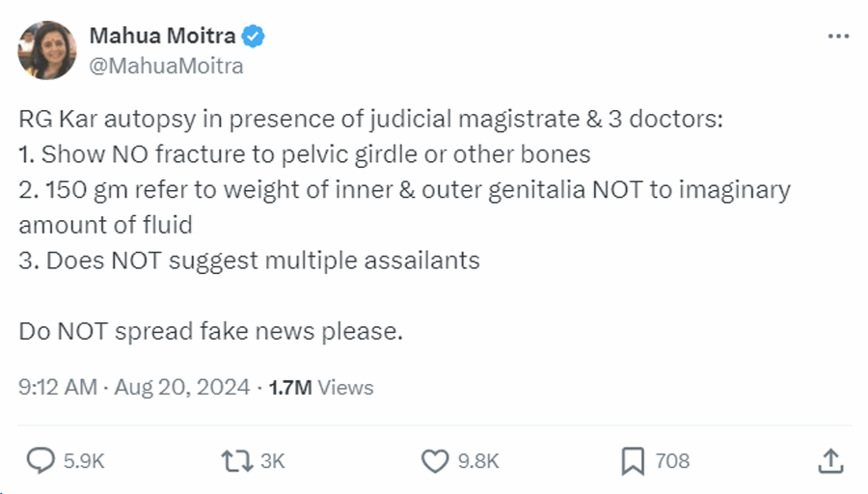Open the @MahuaMoitra handle link
Viewport: 868px width, 494px height.
[x=166, y=66]
